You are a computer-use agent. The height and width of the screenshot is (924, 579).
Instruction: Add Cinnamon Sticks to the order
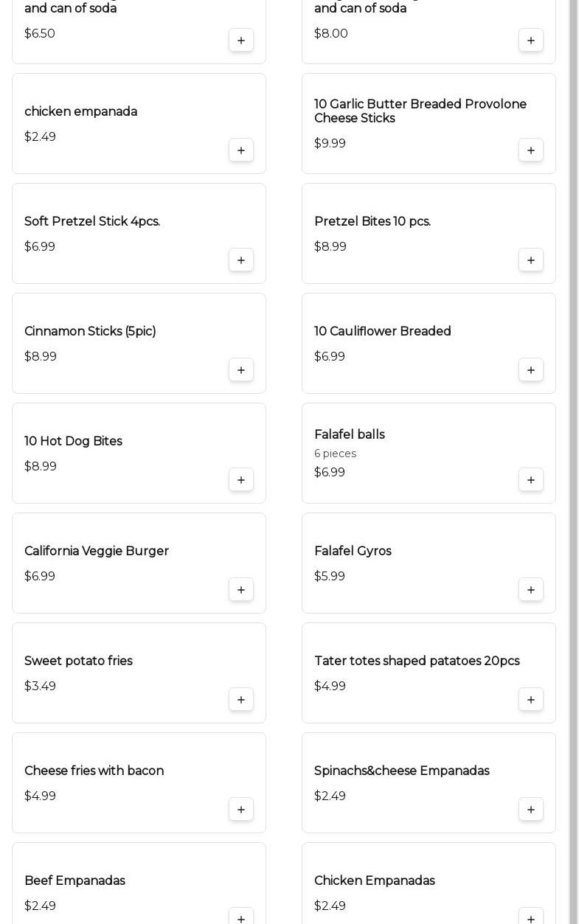pyautogui.click(x=241, y=370)
